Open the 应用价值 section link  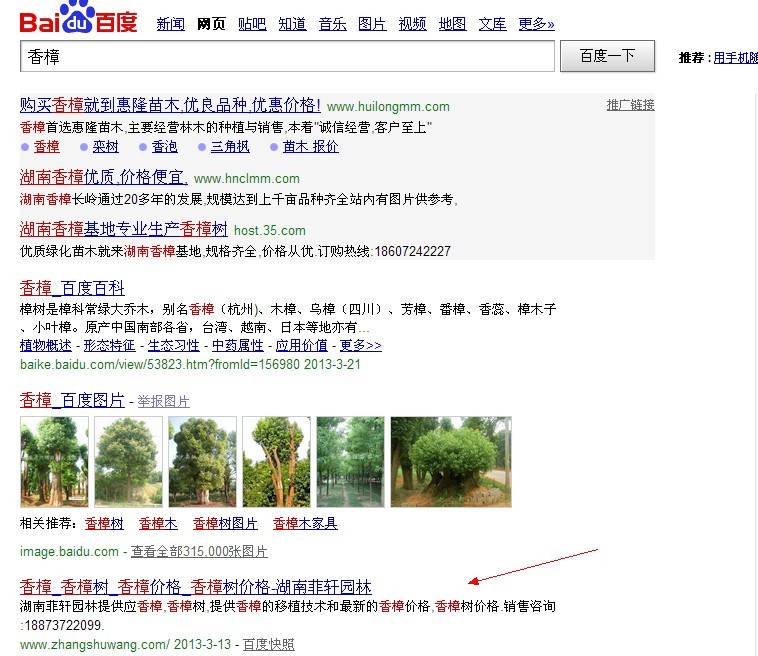point(302,345)
